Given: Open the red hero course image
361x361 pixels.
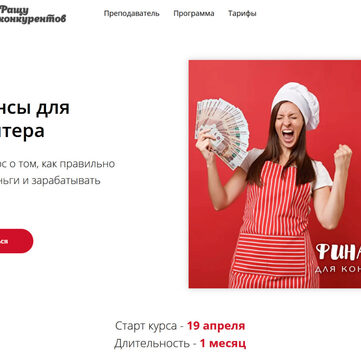Looking at the screenshot, I should coord(275,174).
